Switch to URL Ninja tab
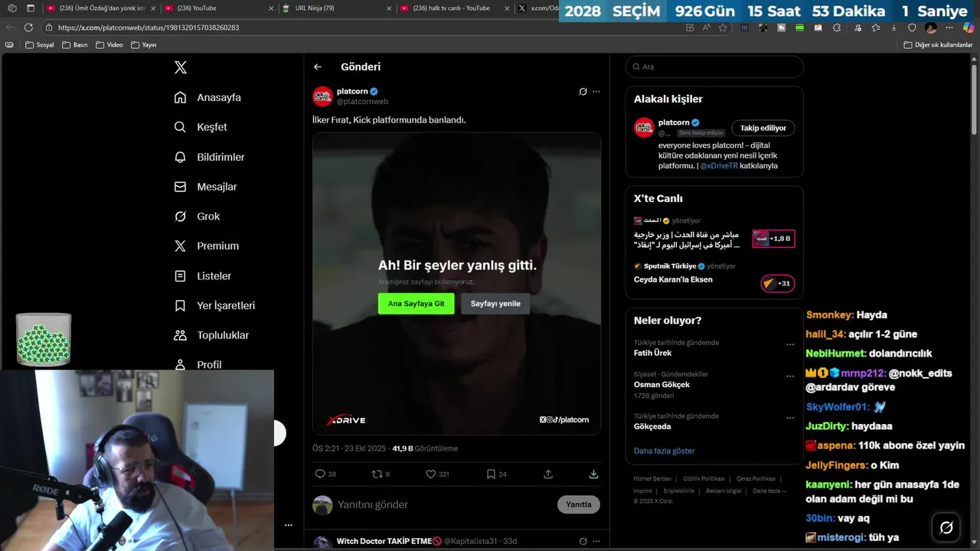The height and width of the screenshot is (551, 980). point(337,8)
